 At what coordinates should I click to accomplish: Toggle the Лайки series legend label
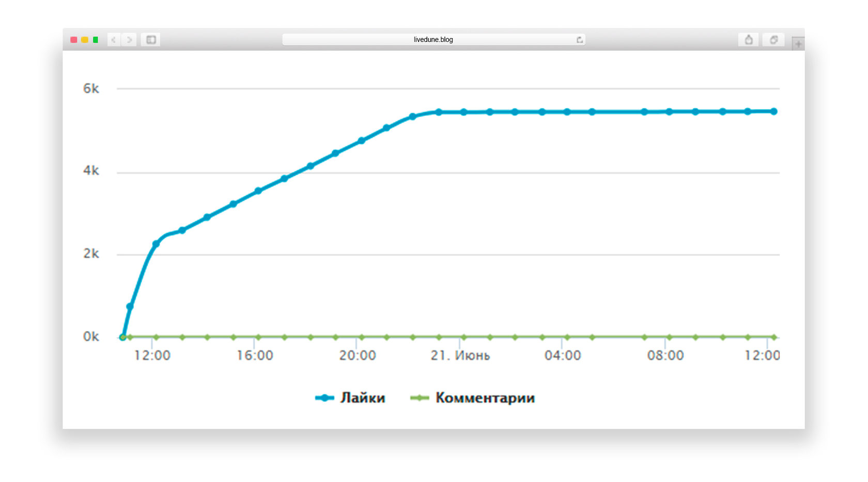click(x=363, y=398)
